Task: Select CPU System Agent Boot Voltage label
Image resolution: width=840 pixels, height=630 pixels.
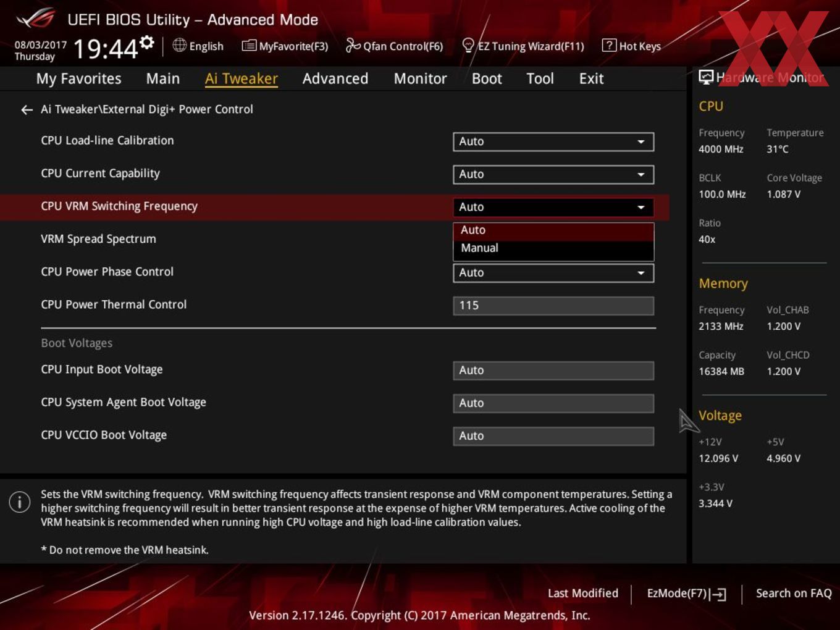Action: click(124, 402)
